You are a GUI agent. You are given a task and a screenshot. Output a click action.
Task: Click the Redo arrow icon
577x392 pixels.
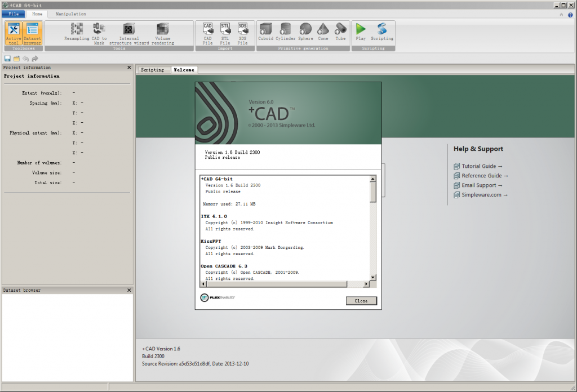tap(35, 59)
